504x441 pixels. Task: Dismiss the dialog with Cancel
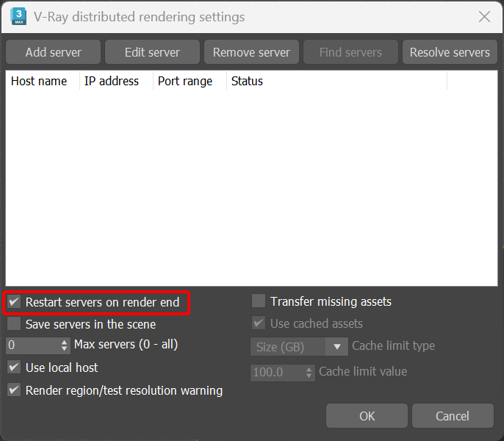click(x=453, y=416)
